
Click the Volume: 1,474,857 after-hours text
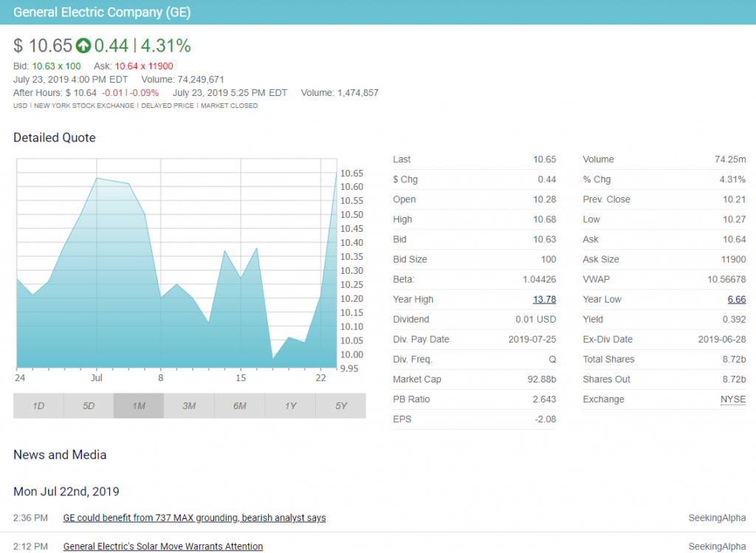pos(340,92)
